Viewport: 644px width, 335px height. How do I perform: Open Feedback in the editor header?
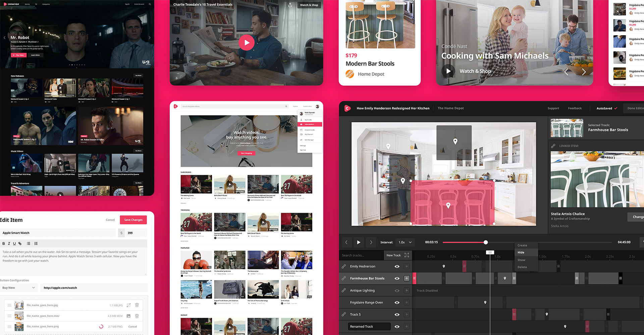pyautogui.click(x=575, y=108)
